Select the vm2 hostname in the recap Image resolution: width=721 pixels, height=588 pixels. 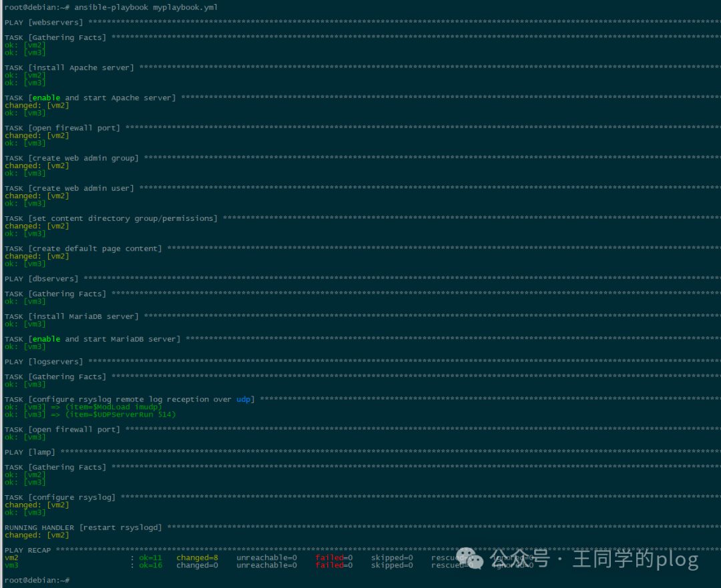click(11, 558)
